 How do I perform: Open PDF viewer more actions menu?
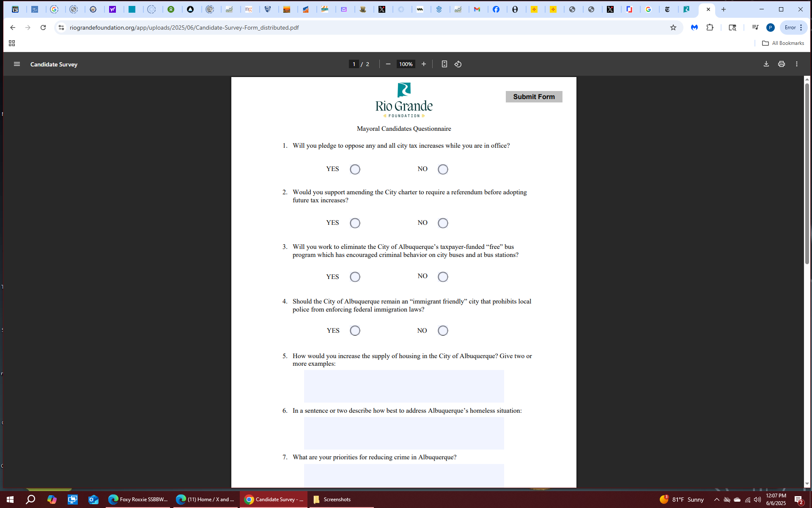click(x=796, y=64)
